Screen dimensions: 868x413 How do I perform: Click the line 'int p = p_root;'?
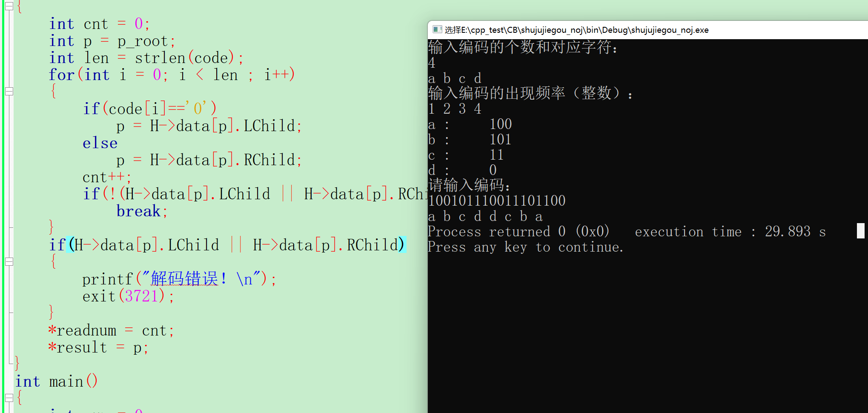point(112,41)
